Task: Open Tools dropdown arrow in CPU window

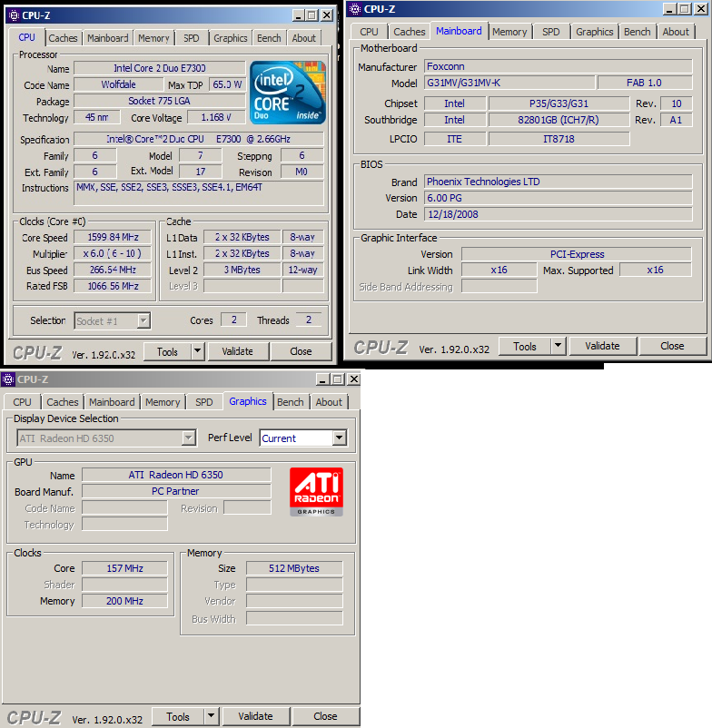Action: click(198, 351)
